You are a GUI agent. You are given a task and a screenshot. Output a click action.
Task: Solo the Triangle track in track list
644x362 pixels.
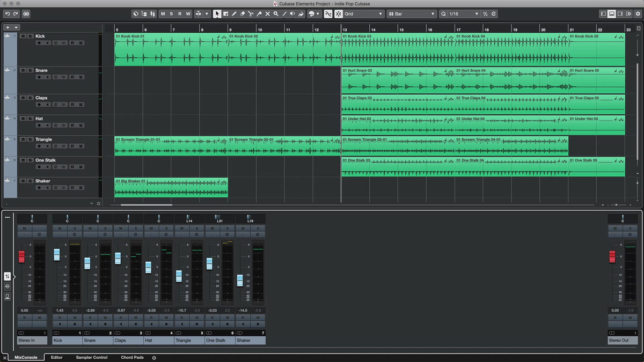30,139
